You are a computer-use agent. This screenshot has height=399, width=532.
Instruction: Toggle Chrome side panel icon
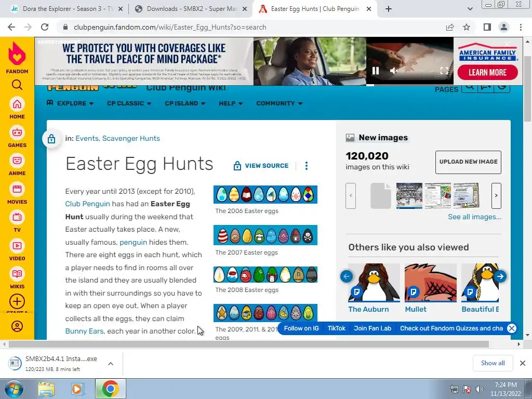click(487, 27)
